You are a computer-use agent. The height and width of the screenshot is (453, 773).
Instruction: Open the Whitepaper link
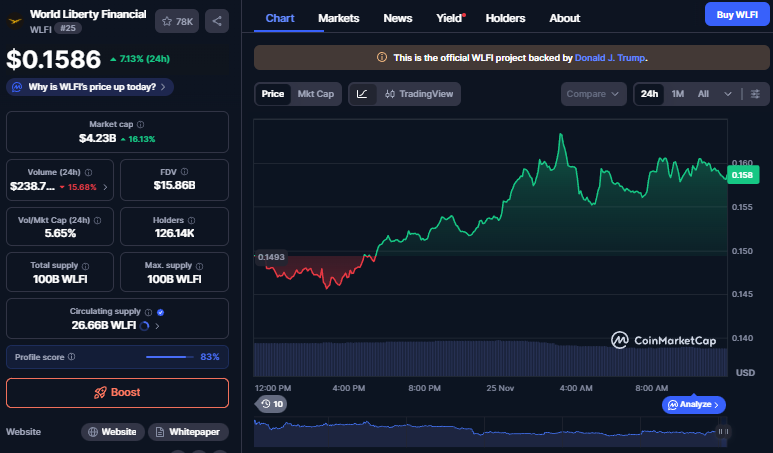tap(188, 432)
